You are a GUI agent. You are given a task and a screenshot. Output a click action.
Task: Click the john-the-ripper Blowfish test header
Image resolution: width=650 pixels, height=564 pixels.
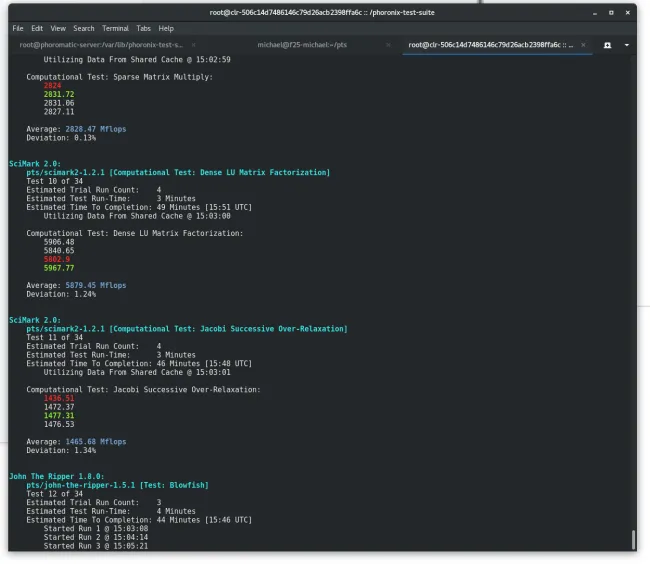(117, 485)
